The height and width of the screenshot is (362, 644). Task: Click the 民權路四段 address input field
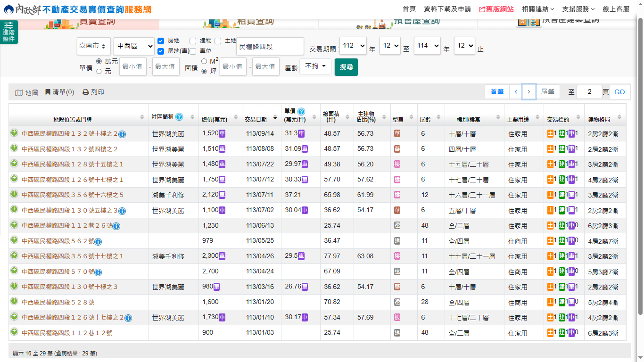270,46
